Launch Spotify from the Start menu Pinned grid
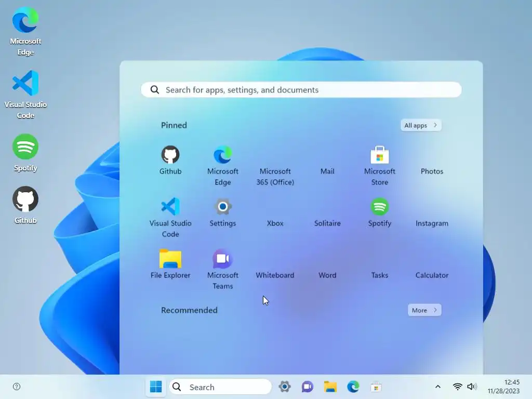 tap(379, 212)
